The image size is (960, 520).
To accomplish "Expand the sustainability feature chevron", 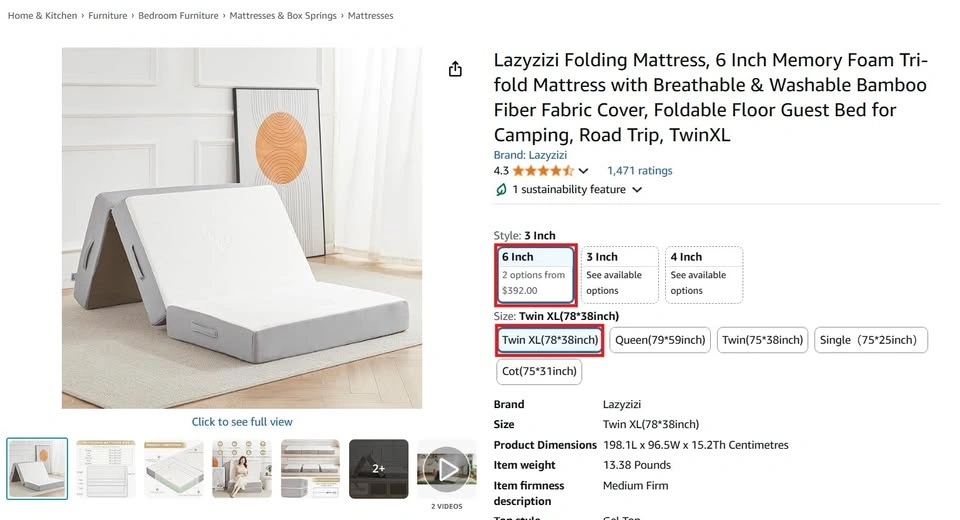I will point(637,190).
